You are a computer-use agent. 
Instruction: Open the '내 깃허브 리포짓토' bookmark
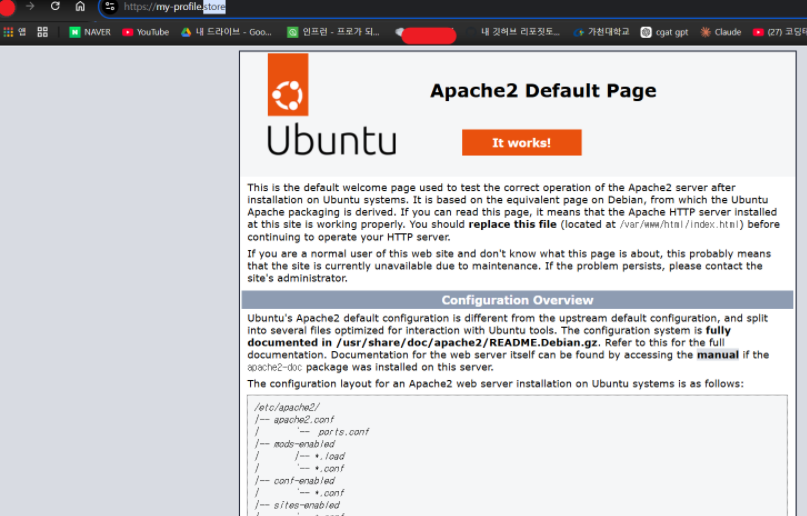coord(513,32)
